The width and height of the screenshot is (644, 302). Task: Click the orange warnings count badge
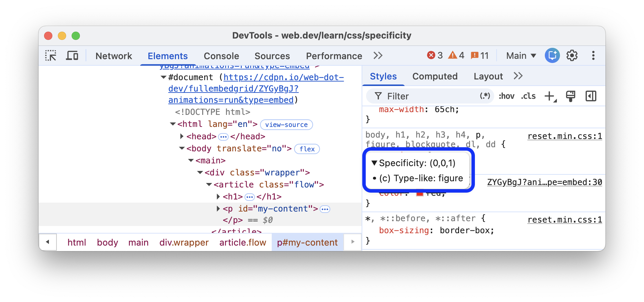click(456, 55)
